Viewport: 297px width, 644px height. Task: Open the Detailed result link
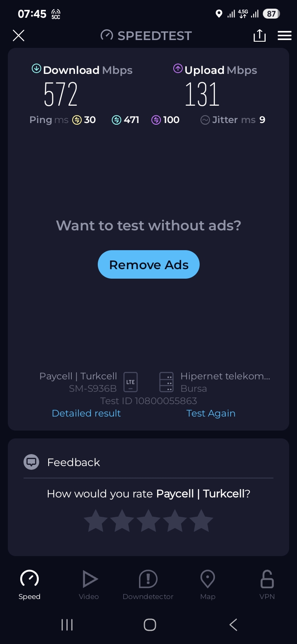point(86,413)
